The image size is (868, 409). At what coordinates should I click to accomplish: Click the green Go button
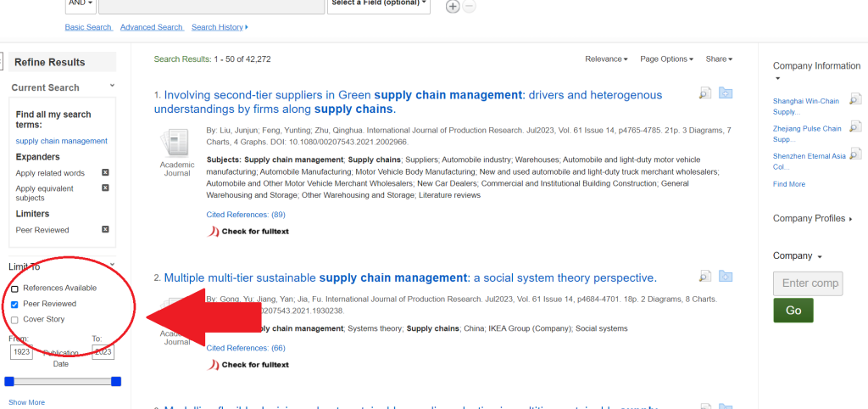point(793,311)
